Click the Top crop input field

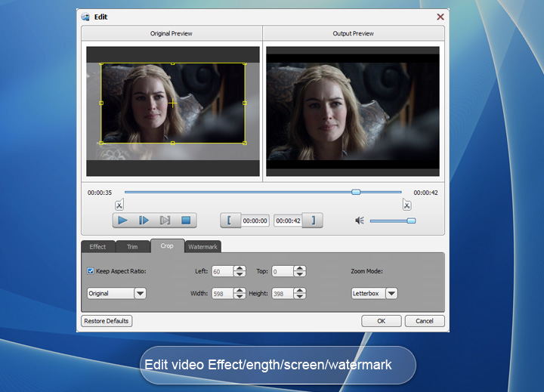[x=283, y=271]
